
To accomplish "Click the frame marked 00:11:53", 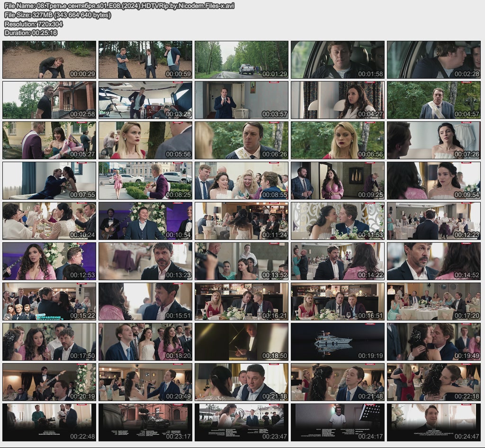I will [x=338, y=221].
